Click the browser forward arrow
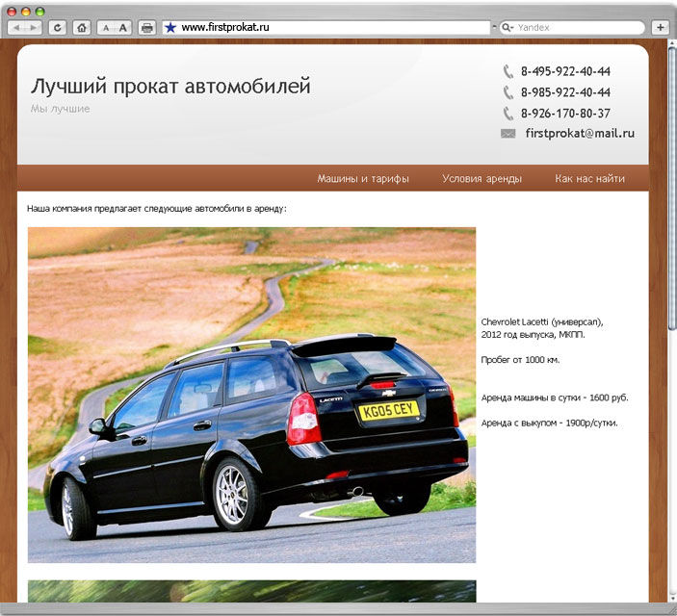Screen dimensions: 677x616 pos(34,28)
